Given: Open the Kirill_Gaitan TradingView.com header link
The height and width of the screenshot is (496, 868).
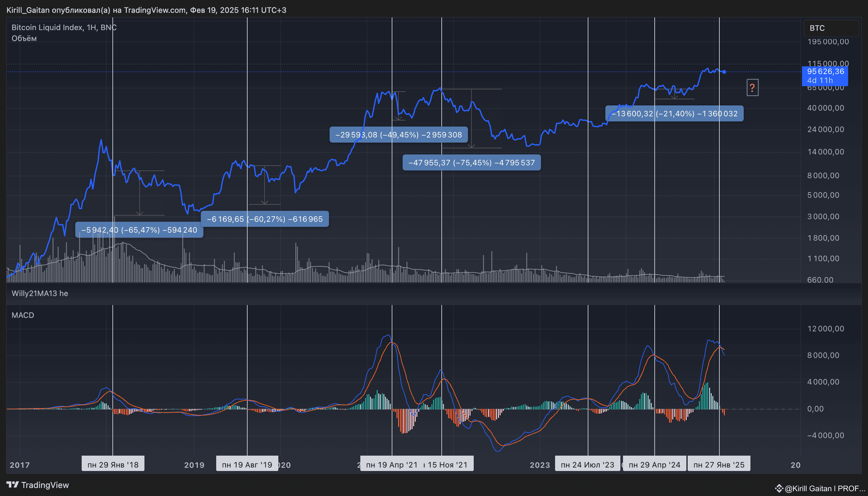Looking at the screenshot, I should coord(146,10).
